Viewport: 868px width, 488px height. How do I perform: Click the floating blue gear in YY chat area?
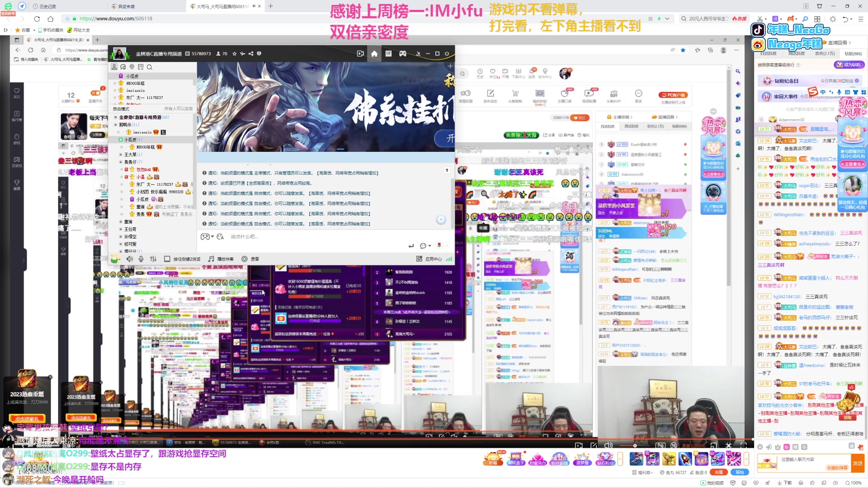(441, 220)
